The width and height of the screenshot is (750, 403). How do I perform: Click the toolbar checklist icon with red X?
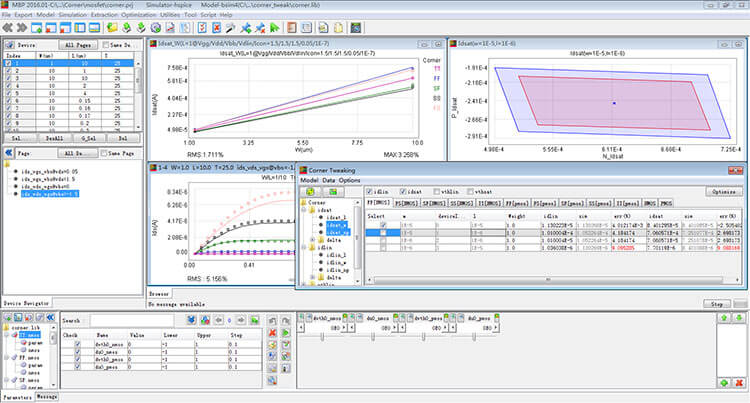(217, 28)
